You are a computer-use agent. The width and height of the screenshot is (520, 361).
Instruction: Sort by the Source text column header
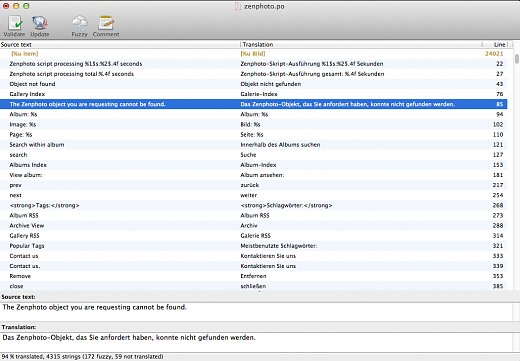click(120, 44)
